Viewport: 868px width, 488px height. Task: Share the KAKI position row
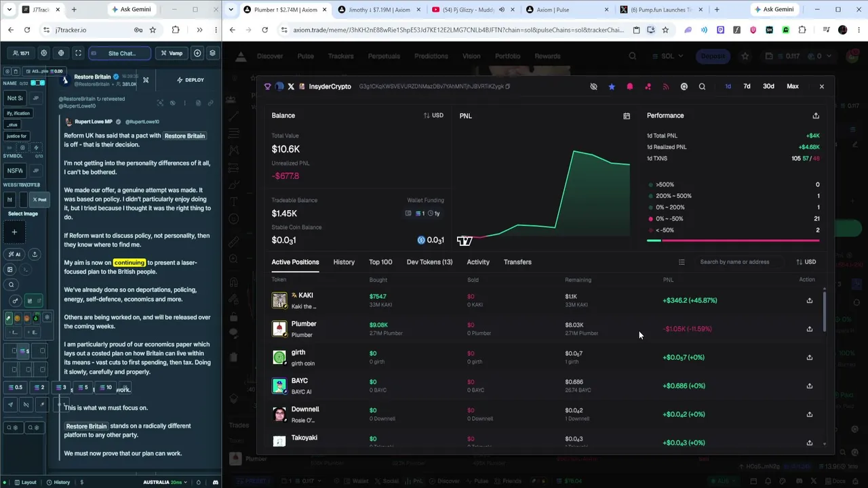pyautogui.click(x=809, y=300)
